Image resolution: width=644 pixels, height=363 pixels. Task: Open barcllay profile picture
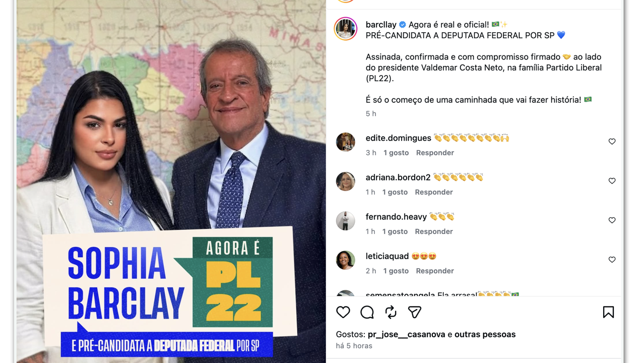[346, 29]
